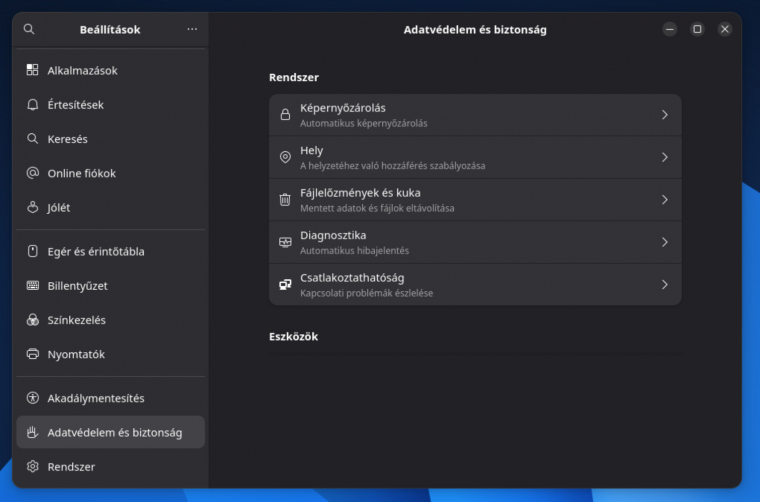This screenshot has width=760, height=502.
Task: Click the Nyomtatók printer icon
Action: (32, 354)
